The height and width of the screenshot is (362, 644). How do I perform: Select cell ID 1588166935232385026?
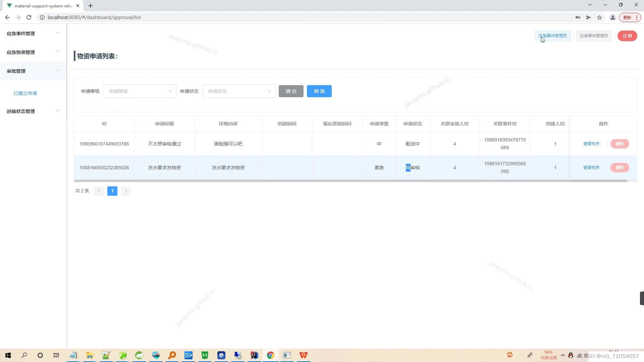(104, 168)
